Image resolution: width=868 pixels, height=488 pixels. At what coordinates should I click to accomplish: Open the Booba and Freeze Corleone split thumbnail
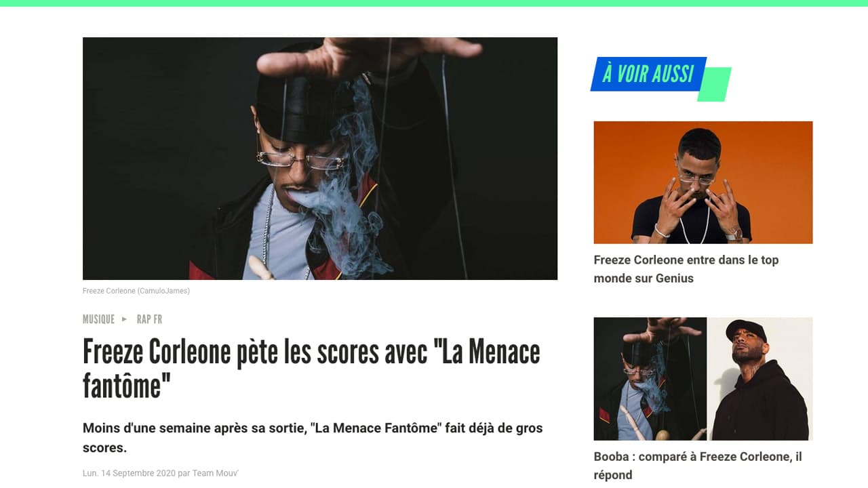point(703,379)
